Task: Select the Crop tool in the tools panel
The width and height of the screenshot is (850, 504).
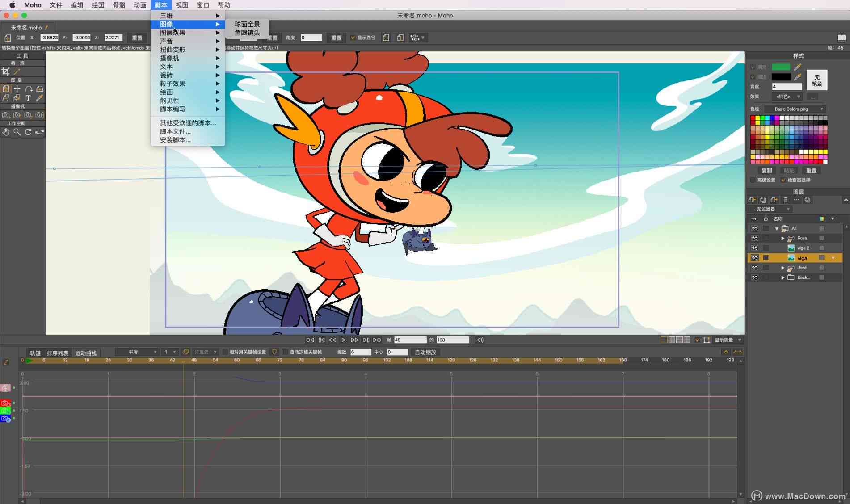Action: pyautogui.click(x=6, y=71)
